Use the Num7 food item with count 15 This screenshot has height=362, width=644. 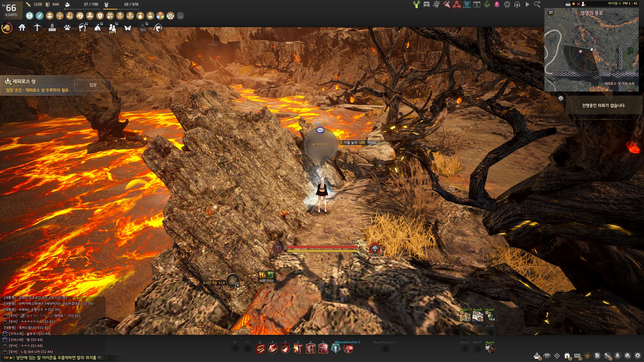point(465,316)
